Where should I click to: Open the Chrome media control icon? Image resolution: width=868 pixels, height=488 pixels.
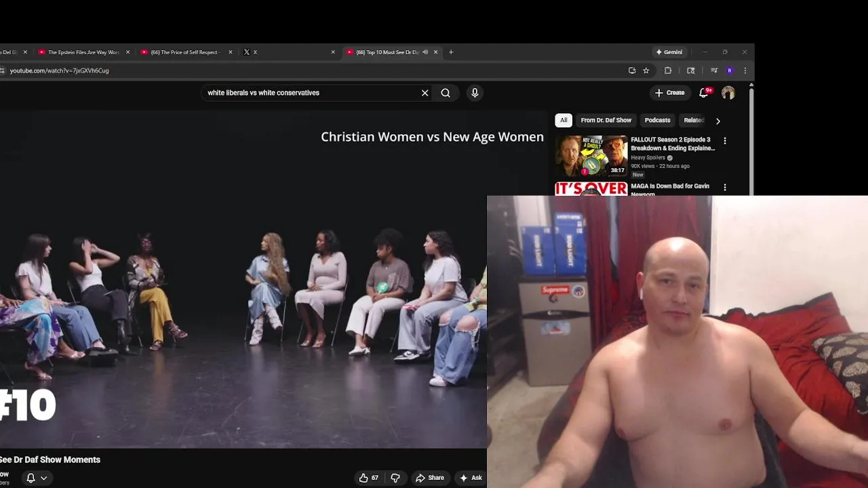click(714, 70)
